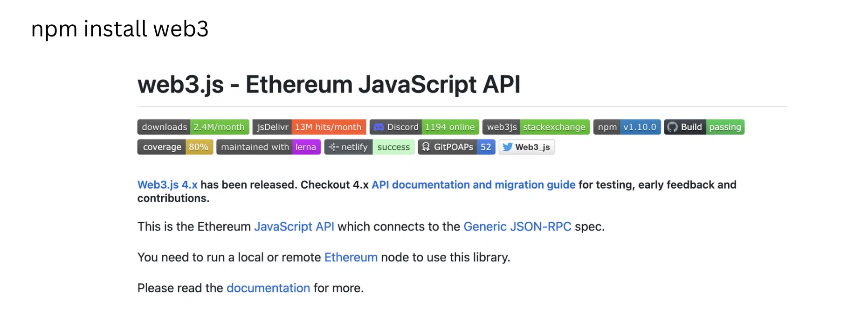
Task: Open the jsDelivr 13M hits/month badge
Action: 309,127
